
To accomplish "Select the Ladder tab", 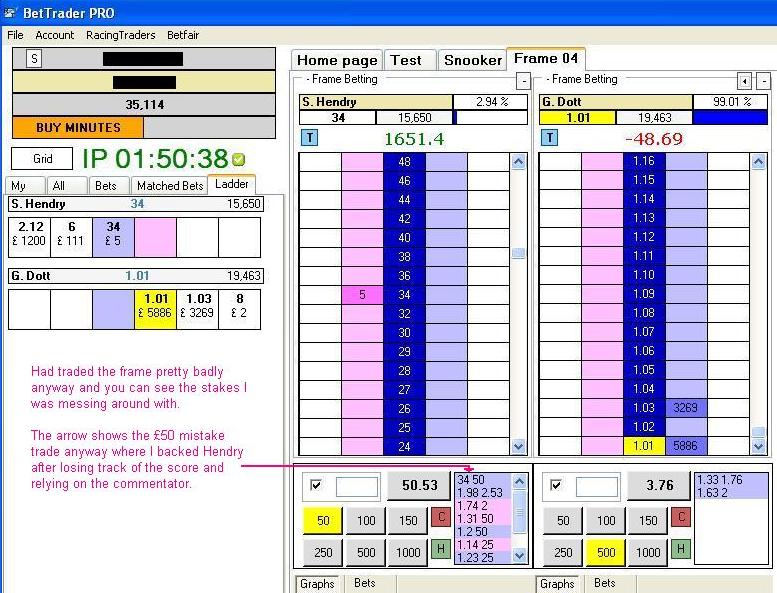I will pyautogui.click(x=231, y=184).
